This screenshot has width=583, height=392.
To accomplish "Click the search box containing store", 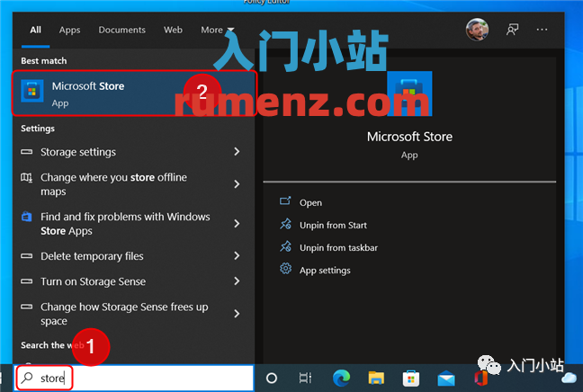I will [134, 378].
